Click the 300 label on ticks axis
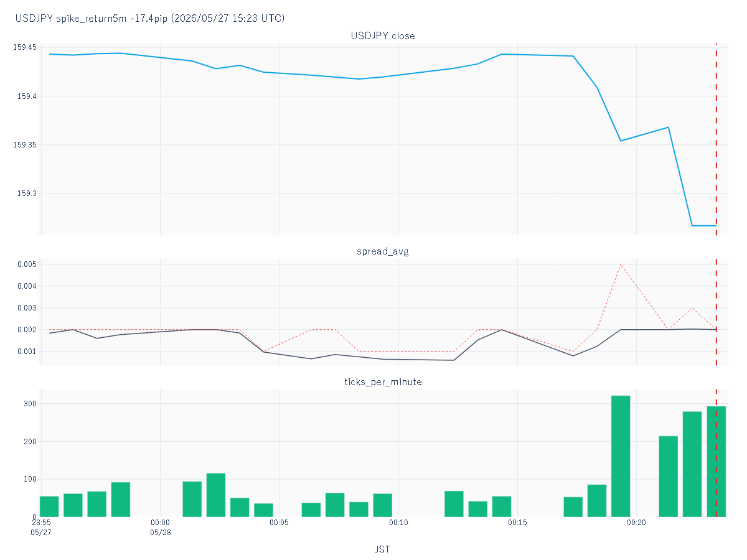This screenshot has height=560, width=747. click(x=30, y=404)
